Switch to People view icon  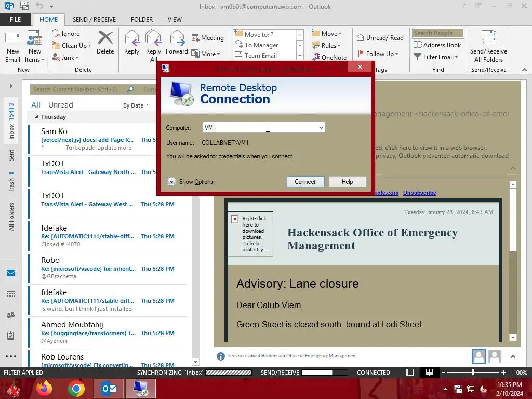[x=11, y=315]
